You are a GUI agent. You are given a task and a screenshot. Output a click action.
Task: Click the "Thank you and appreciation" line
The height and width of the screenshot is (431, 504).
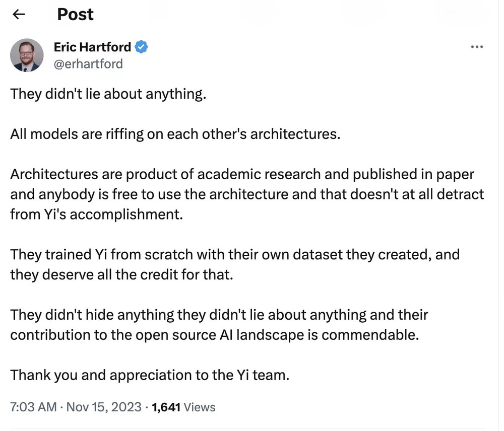(x=150, y=375)
